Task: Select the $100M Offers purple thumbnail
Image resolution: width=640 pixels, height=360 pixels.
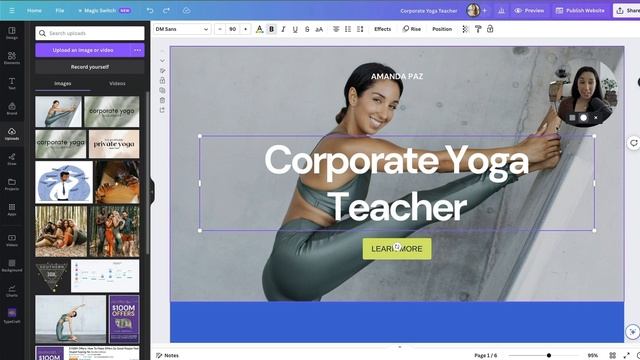Action: tap(124, 319)
